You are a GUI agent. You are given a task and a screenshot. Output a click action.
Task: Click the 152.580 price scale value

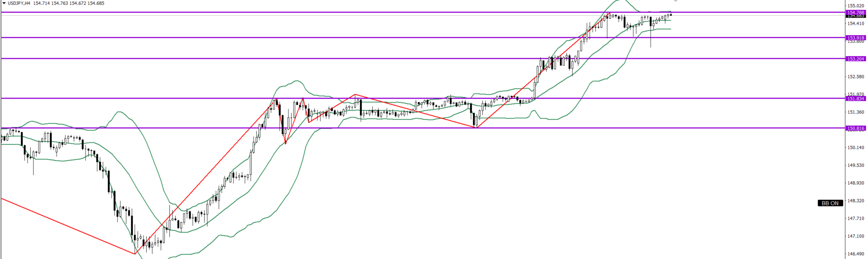(x=856, y=76)
